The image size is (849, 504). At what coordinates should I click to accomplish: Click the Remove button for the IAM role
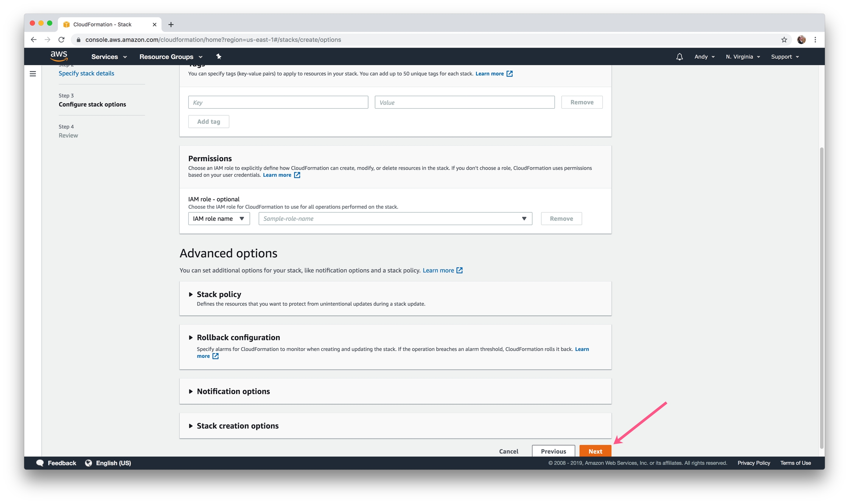(x=561, y=219)
